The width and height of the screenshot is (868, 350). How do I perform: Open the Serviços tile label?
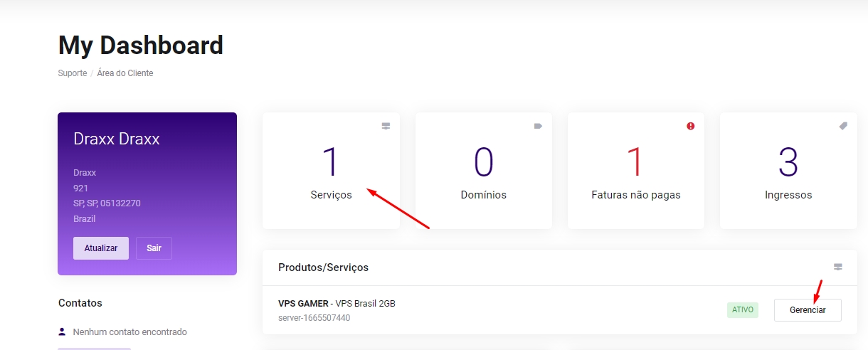point(331,195)
